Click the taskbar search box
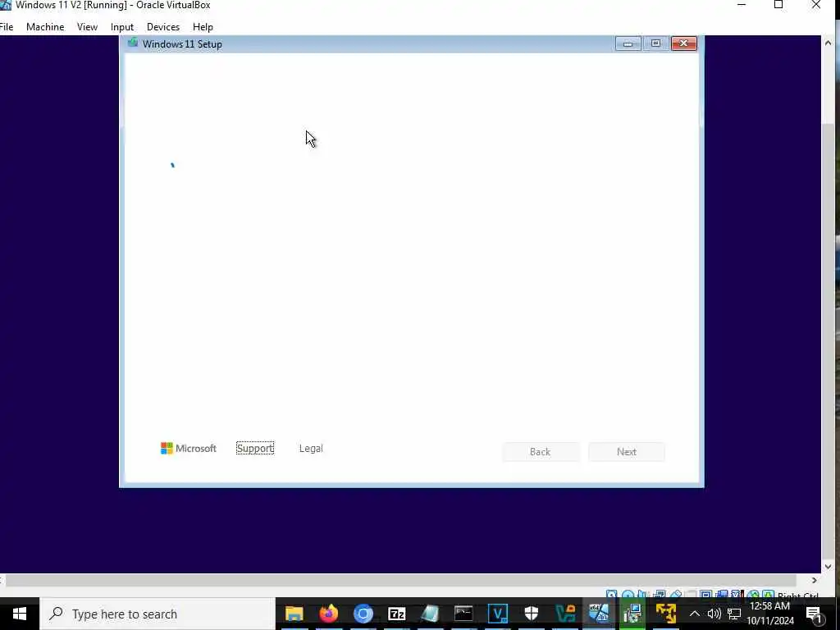This screenshot has width=840, height=630. pos(157,614)
